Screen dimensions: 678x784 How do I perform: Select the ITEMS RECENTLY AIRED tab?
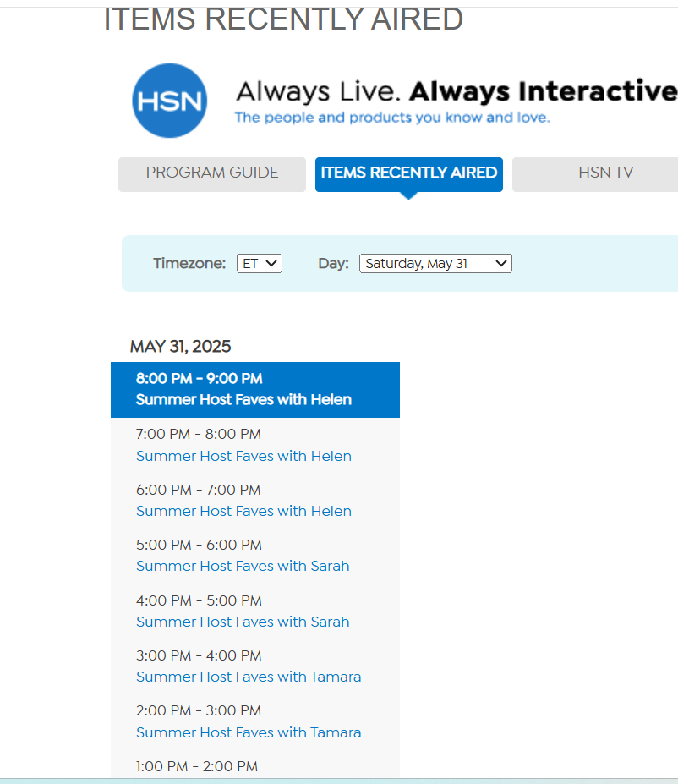click(408, 173)
